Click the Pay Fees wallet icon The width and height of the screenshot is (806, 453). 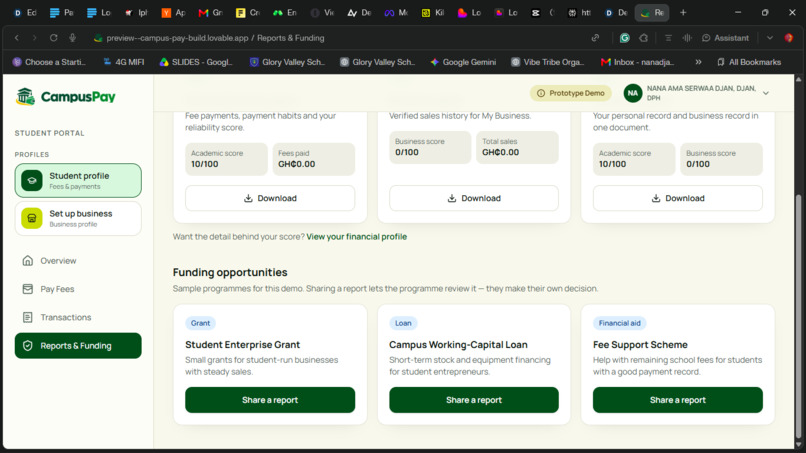pos(28,289)
